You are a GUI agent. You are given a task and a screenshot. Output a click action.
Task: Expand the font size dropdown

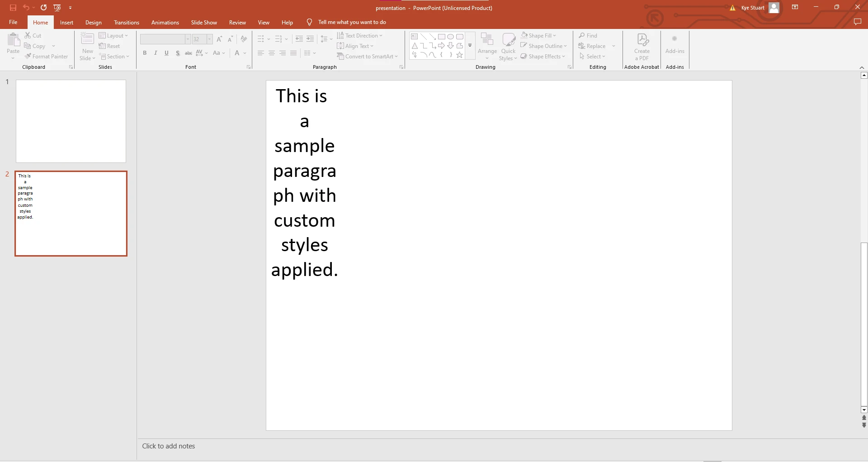tap(210, 39)
